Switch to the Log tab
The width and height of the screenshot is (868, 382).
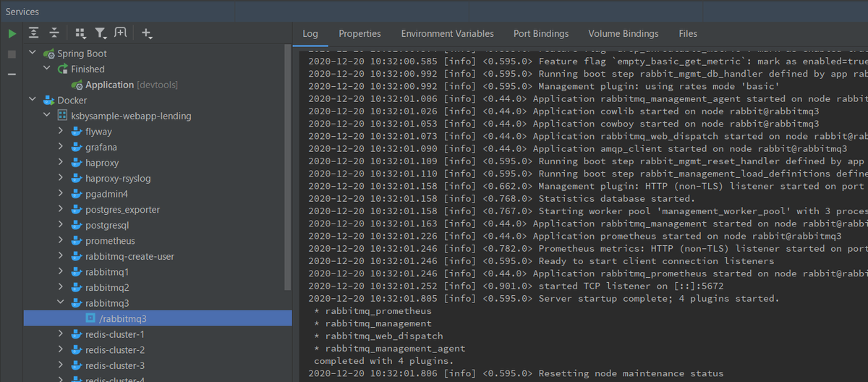[310, 33]
